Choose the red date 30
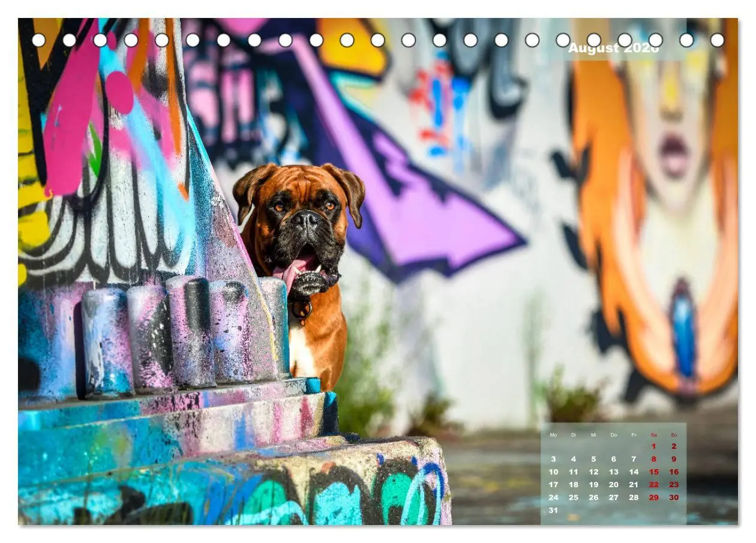 click(x=674, y=497)
